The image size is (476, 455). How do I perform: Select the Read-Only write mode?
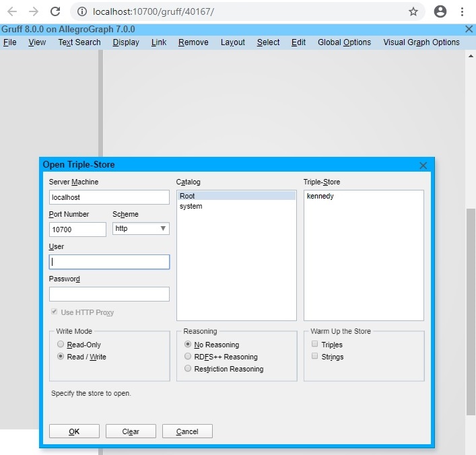click(x=61, y=345)
